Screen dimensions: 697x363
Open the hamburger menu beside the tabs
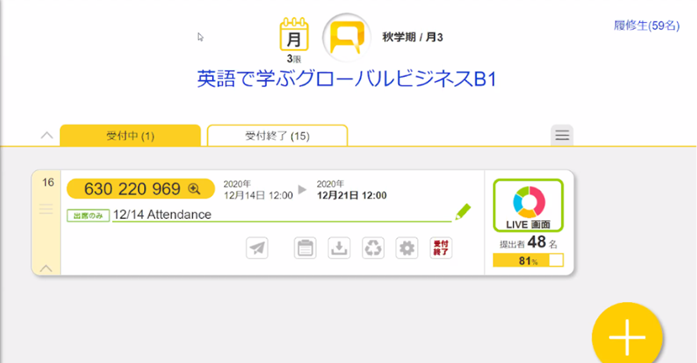pyautogui.click(x=562, y=135)
